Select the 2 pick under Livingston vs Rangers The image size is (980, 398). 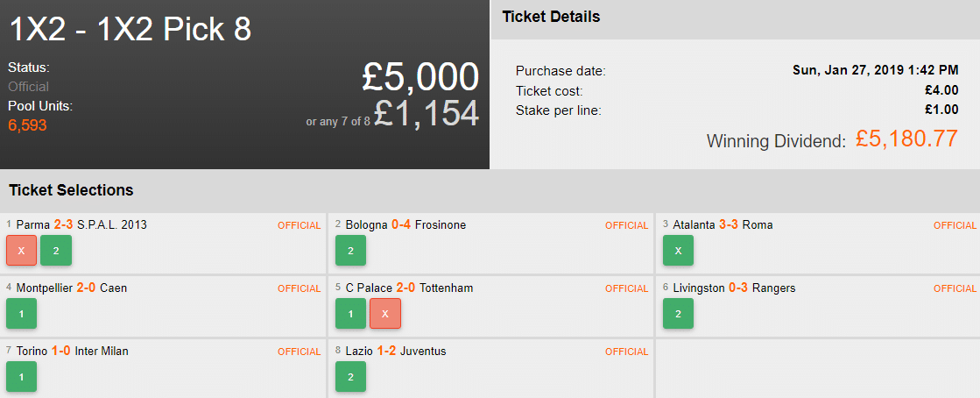(x=678, y=313)
